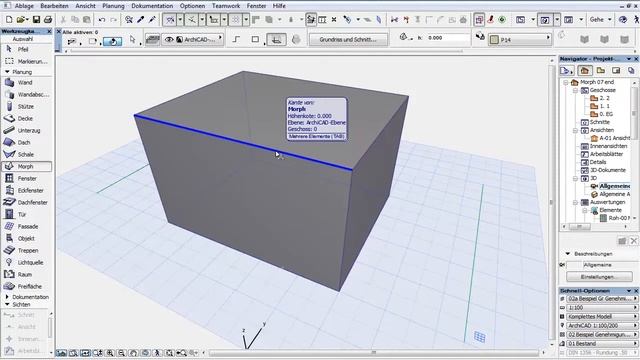Toggle layer visibility eye icon
The height and width of the screenshot is (360, 640).
(x=169, y=40)
